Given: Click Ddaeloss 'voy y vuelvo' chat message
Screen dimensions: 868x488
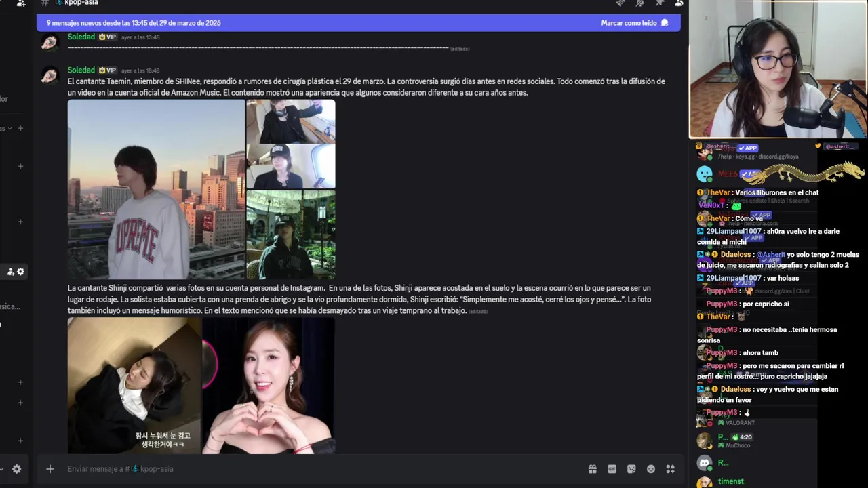Looking at the screenshot, I should point(768,394).
